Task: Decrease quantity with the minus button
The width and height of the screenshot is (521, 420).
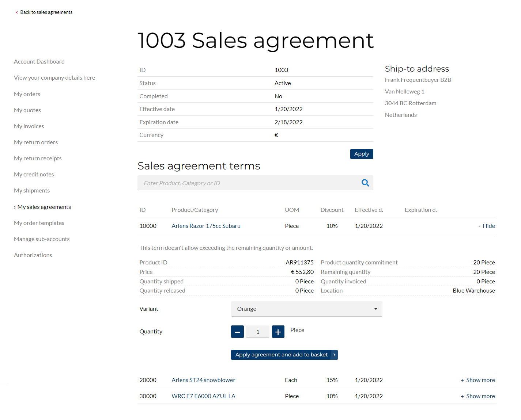Action: pos(237,332)
